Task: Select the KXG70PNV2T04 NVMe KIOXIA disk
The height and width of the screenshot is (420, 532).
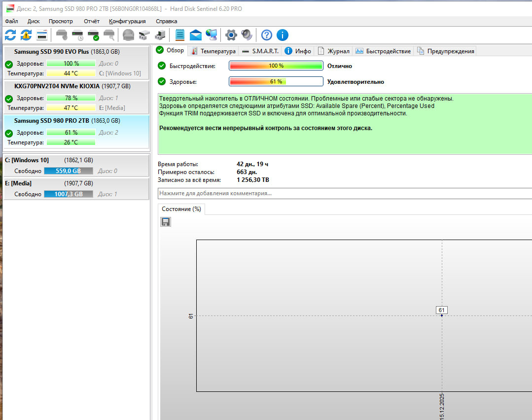Action: [76, 97]
